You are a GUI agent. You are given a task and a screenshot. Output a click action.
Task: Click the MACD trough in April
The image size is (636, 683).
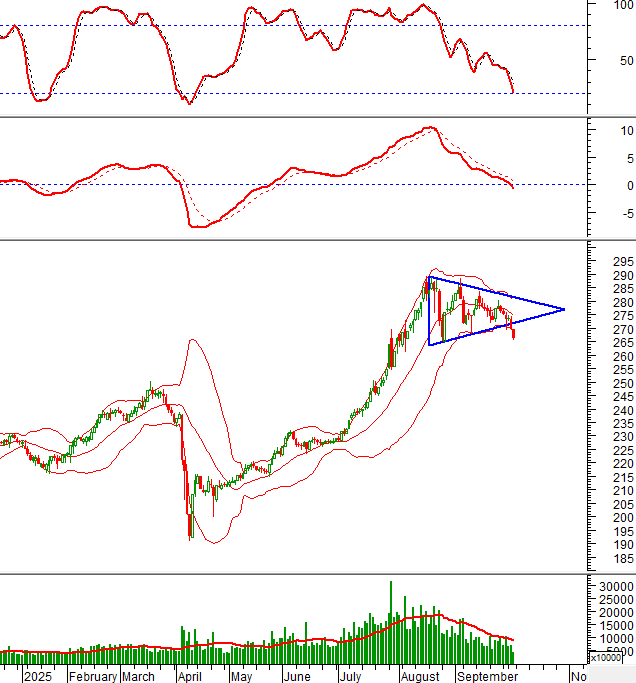(196, 226)
